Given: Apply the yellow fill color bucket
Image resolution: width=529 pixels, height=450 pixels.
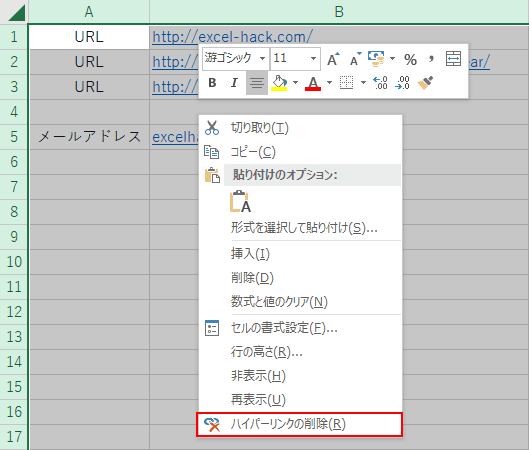Looking at the screenshot, I should pos(279,83).
